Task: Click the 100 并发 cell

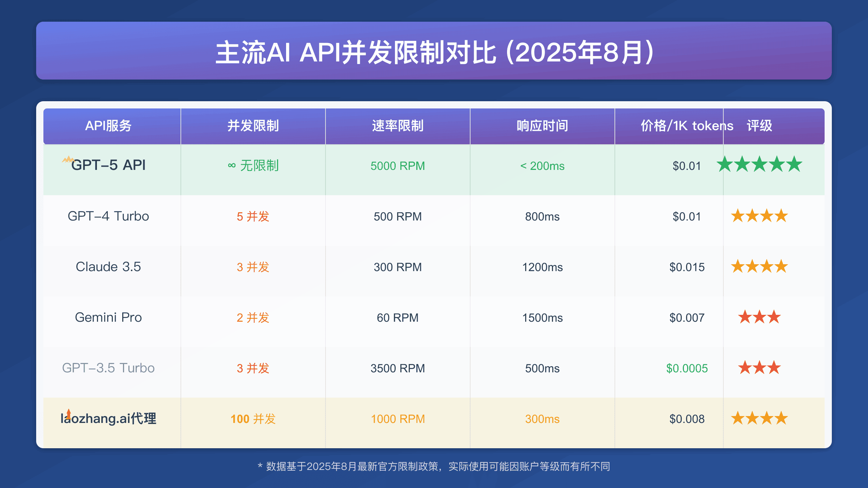Action: pyautogui.click(x=253, y=419)
